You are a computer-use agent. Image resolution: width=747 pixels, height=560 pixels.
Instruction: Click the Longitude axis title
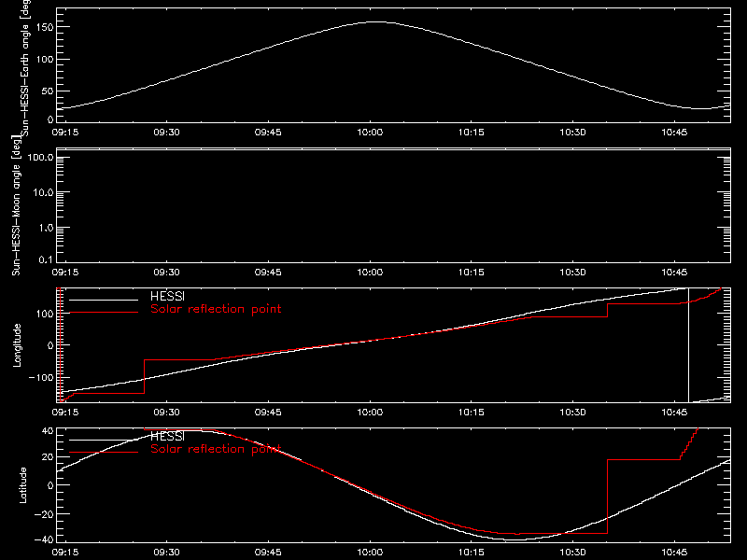[17, 345]
